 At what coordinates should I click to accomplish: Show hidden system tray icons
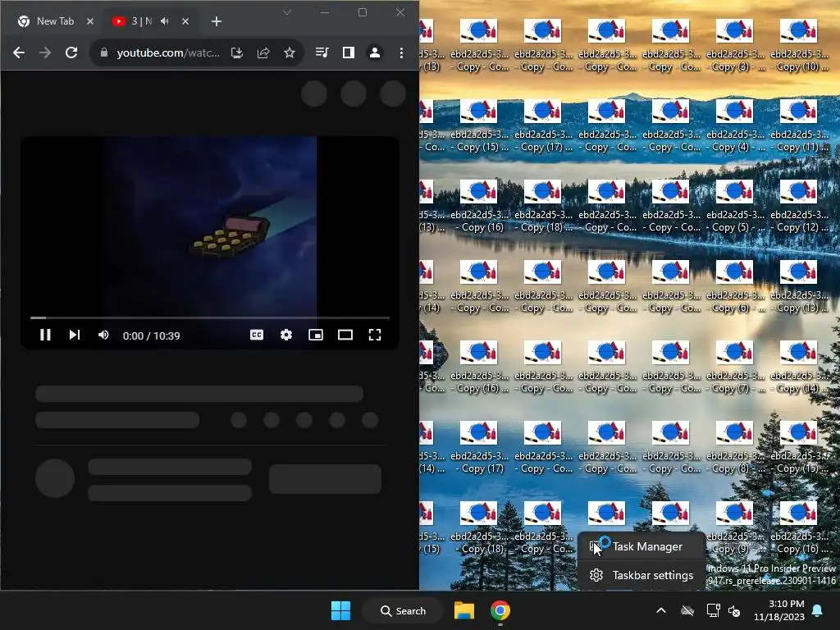(661, 610)
